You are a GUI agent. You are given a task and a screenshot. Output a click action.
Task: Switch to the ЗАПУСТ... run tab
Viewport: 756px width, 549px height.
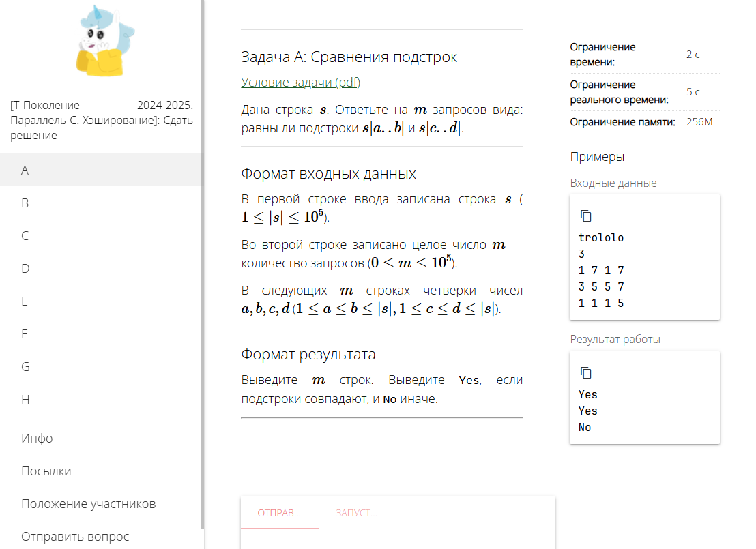pyautogui.click(x=356, y=513)
